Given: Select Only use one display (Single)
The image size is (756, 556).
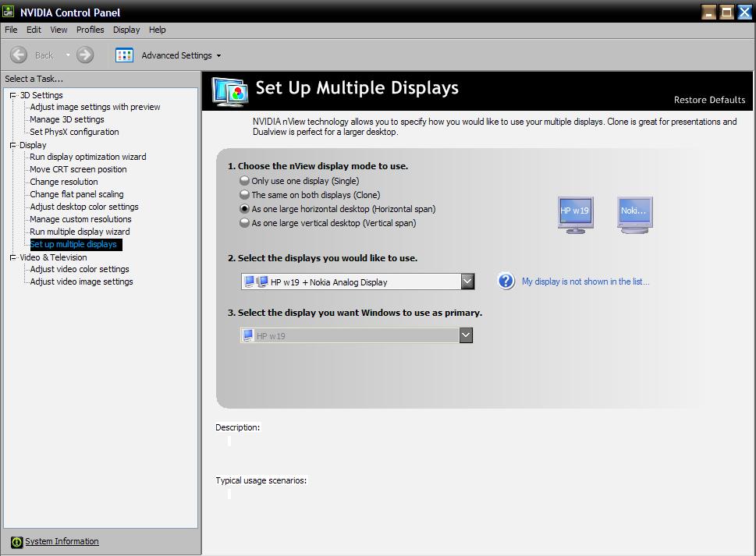Looking at the screenshot, I should click(244, 181).
